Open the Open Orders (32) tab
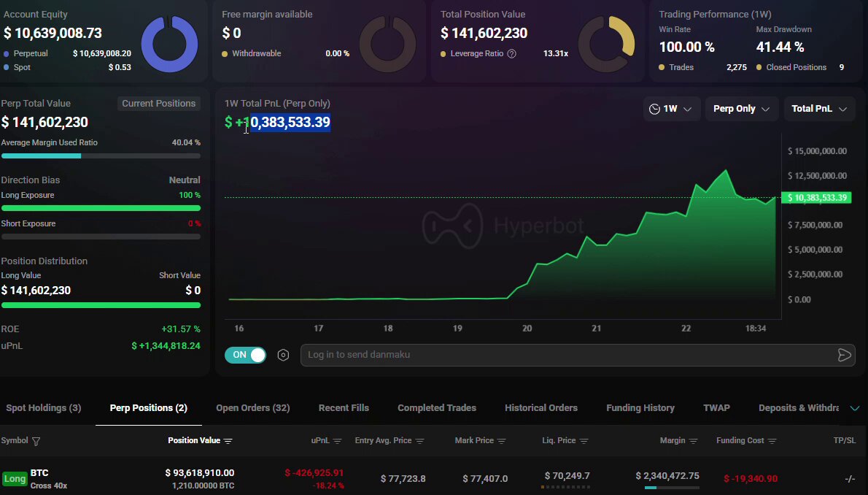This screenshot has height=495, width=868. (x=253, y=408)
